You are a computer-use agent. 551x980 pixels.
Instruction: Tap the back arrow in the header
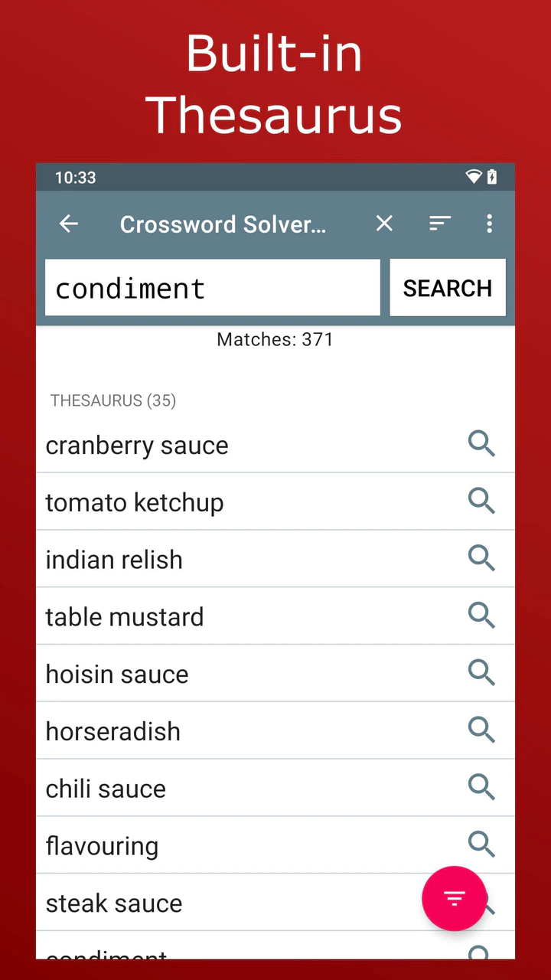click(x=69, y=224)
